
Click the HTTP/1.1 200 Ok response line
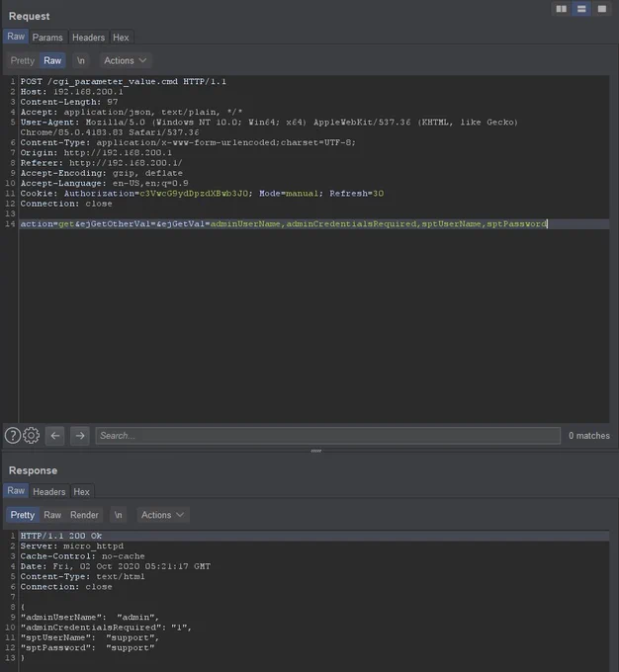pyautogui.click(x=61, y=536)
